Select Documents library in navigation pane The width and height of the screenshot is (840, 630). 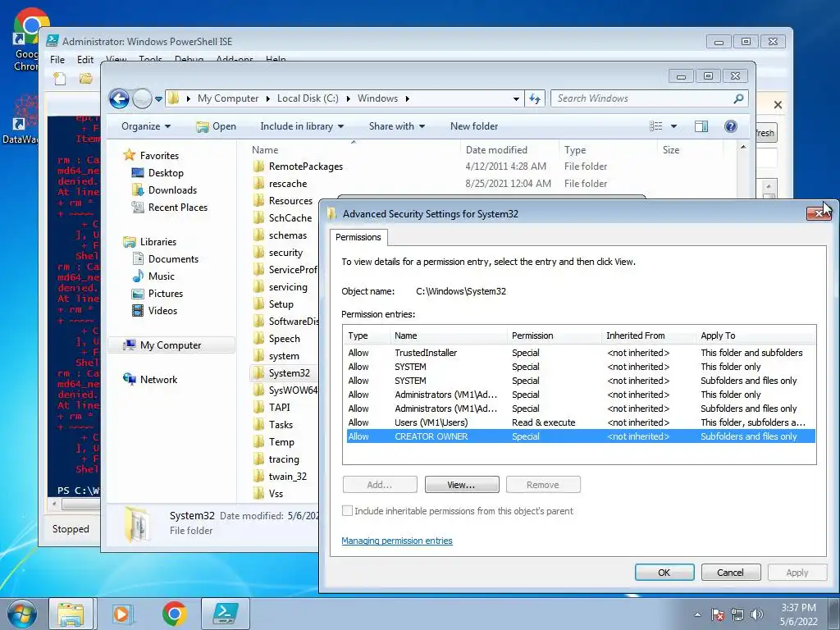[173, 258]
